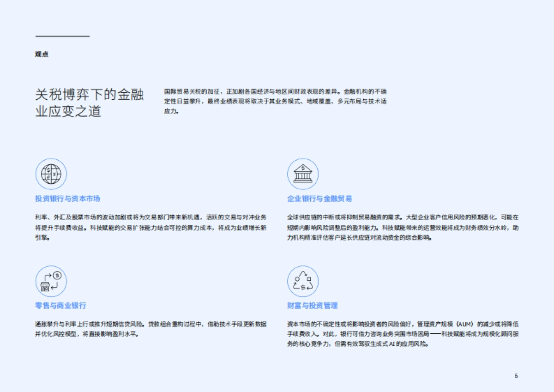This screenshot has height=392, width=554.
Task: Open the 投资银行与资本市场 heading link
Action: pyautogui.click(x=67, y=199)
